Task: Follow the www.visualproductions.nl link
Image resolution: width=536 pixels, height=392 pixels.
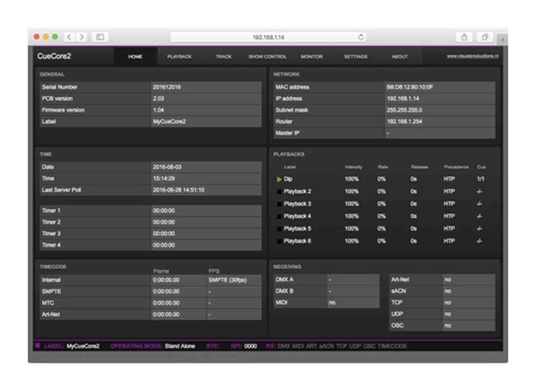Action: click(x=472, y=56)
